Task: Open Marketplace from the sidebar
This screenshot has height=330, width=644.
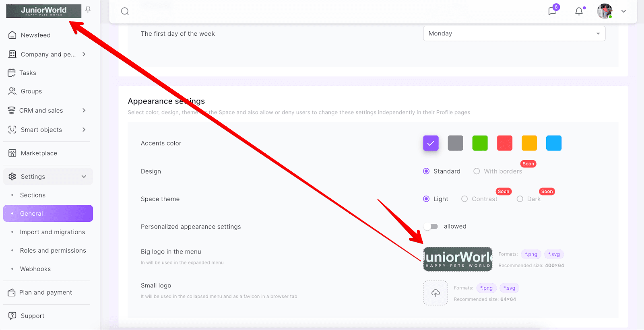Action: (x=39, y=153)
